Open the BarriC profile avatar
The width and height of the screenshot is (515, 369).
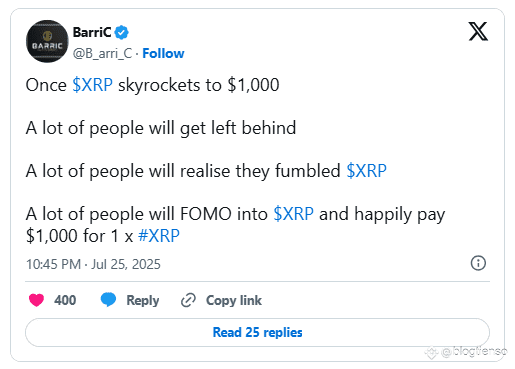(x=47, y=41)
